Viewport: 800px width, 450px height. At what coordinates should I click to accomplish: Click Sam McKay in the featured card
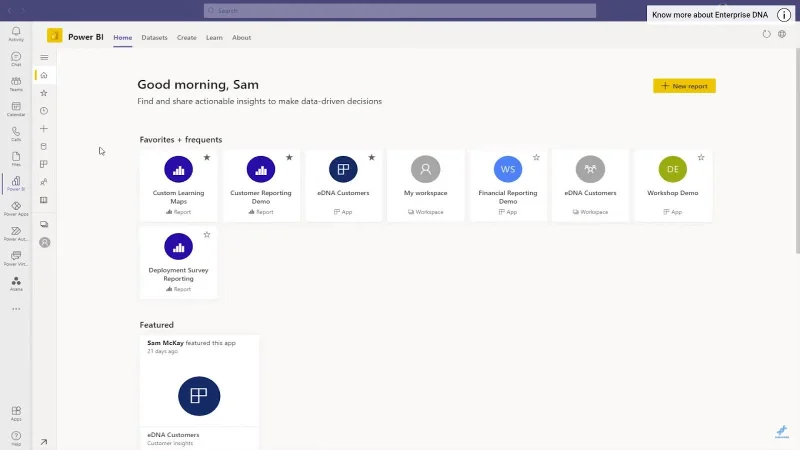(165, 343)
